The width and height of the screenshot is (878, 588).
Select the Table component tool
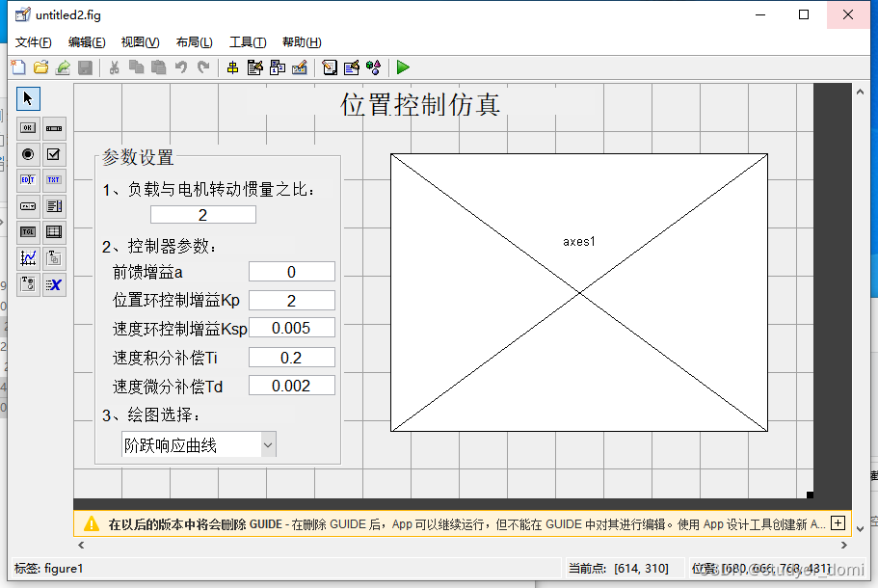tap(54, 232)
